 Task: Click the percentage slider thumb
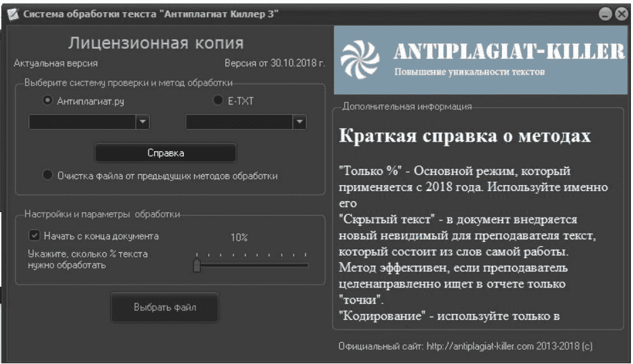pos(197,265)
